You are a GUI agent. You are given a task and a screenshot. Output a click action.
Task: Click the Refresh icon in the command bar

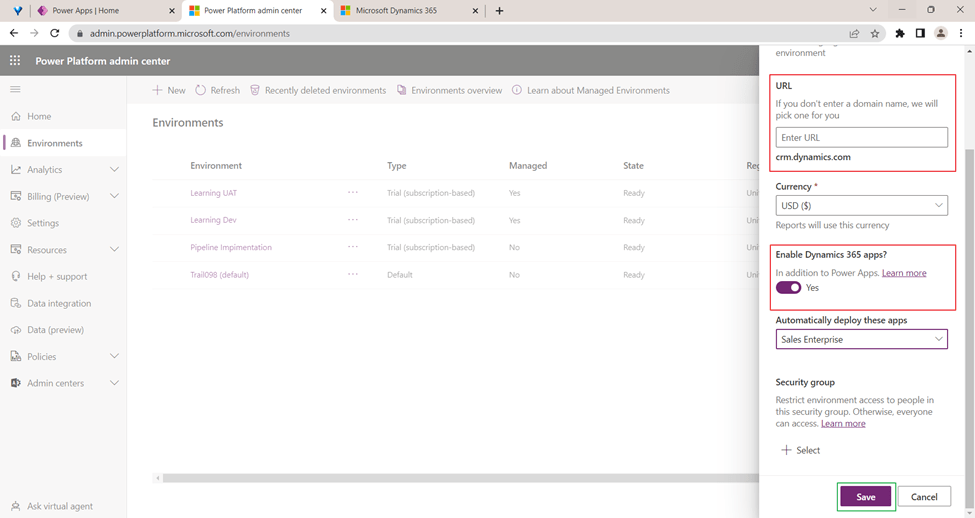[201, 90]
